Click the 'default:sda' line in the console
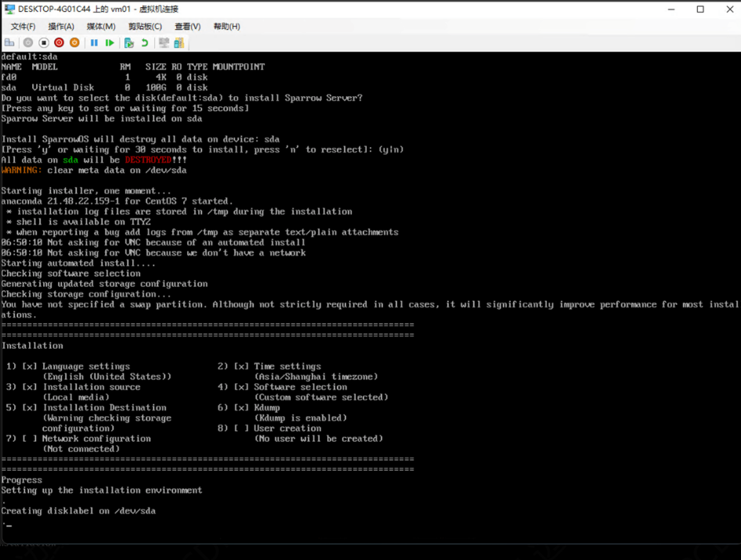 coord(29,56)
